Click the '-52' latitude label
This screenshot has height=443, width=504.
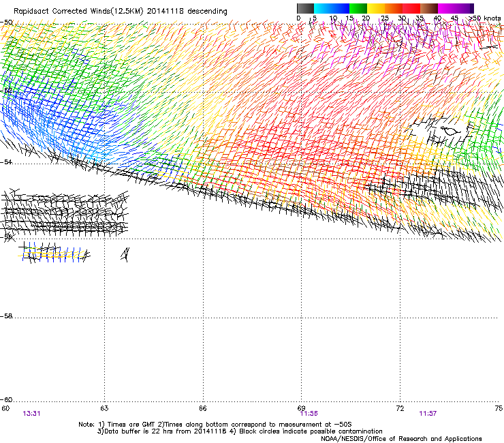pos(6,91)
